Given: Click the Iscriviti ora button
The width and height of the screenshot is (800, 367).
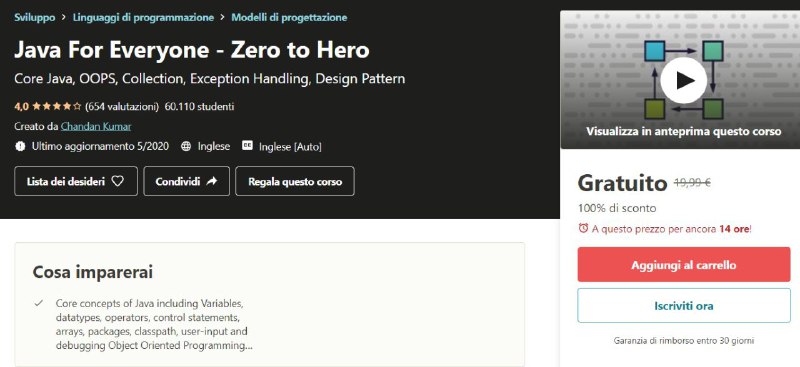Looking at the screenshot, I should pyautogui.click(x=684, y=306).
